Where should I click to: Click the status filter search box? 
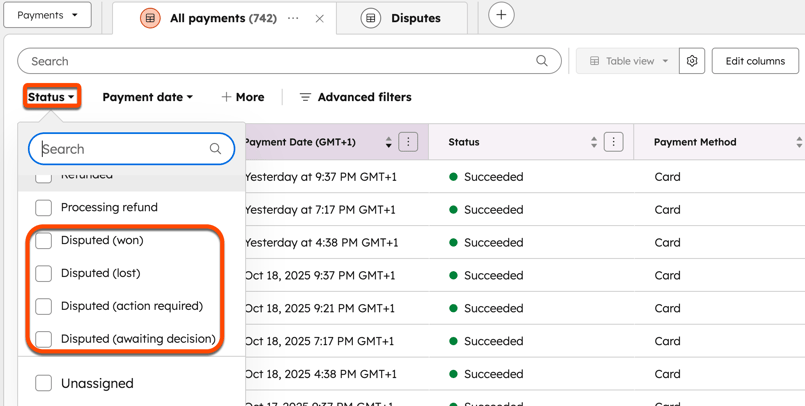coord(131,149)
